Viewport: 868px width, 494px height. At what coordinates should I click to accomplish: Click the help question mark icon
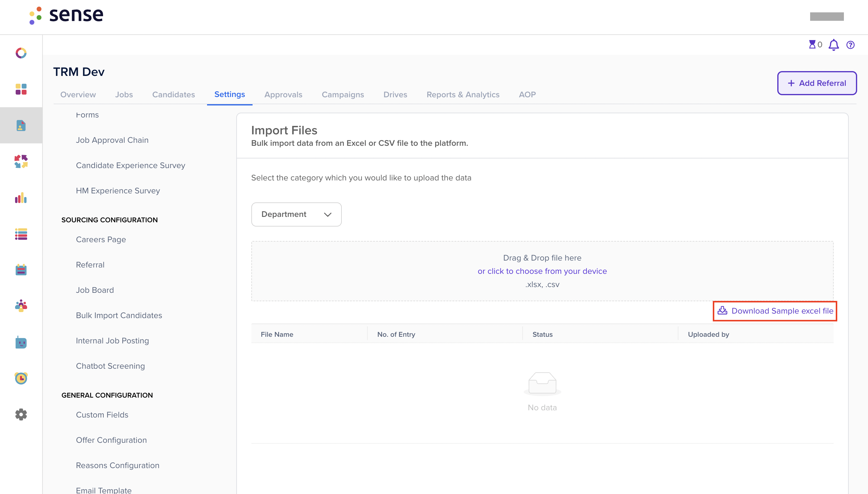tap(850, 45)
